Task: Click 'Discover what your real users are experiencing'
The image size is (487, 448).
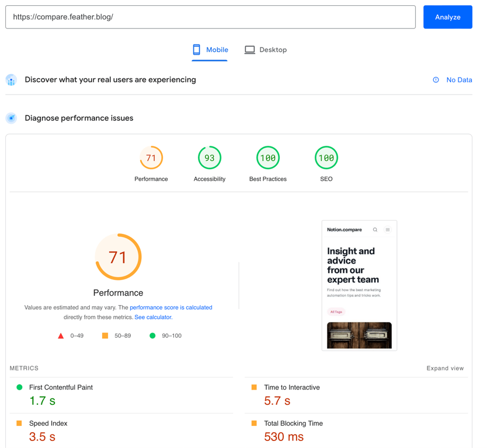Action: (x=110, y=80)
